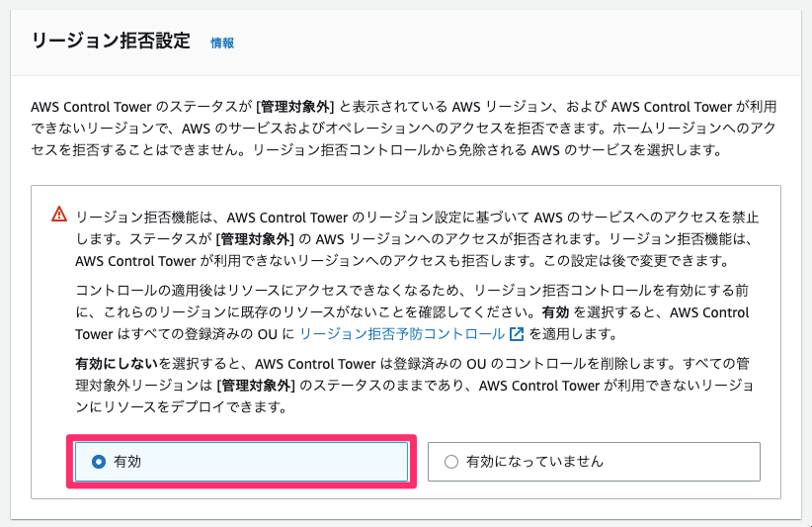Click the 有効になっていません option label text
This screenshot has width=812, height=527.
coord(534,461)
